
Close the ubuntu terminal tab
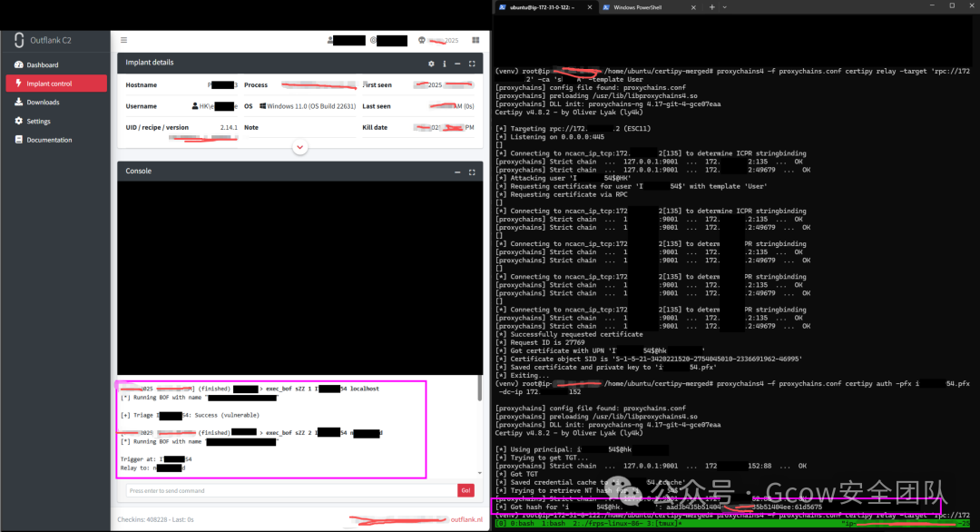[x=590, y=7]
